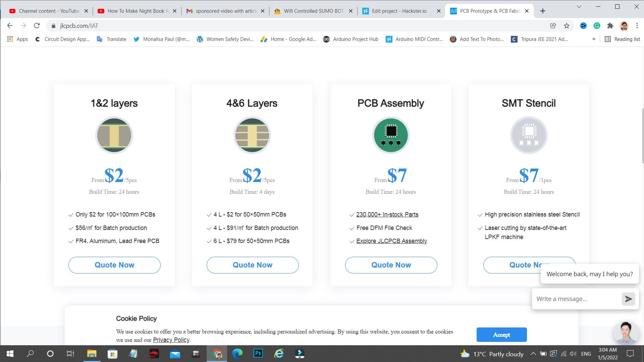Switch to the Edit project Hackster.io tab
The height and width of the screenshot is (362, 644).
pyautogui.click(x=399, y=11)
